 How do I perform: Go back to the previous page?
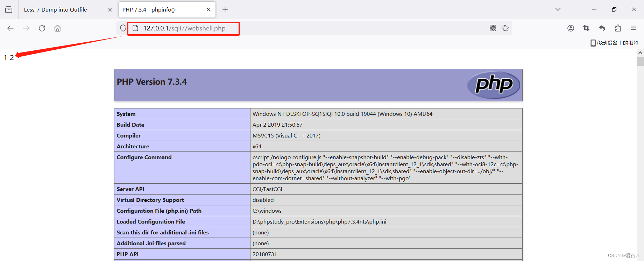click(x=10, y=28)
